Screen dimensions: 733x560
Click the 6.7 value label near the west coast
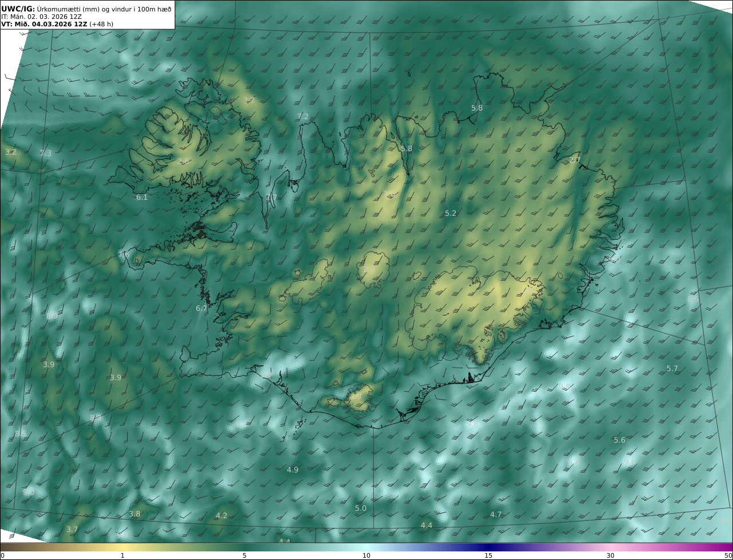click(x=202, y=308)
